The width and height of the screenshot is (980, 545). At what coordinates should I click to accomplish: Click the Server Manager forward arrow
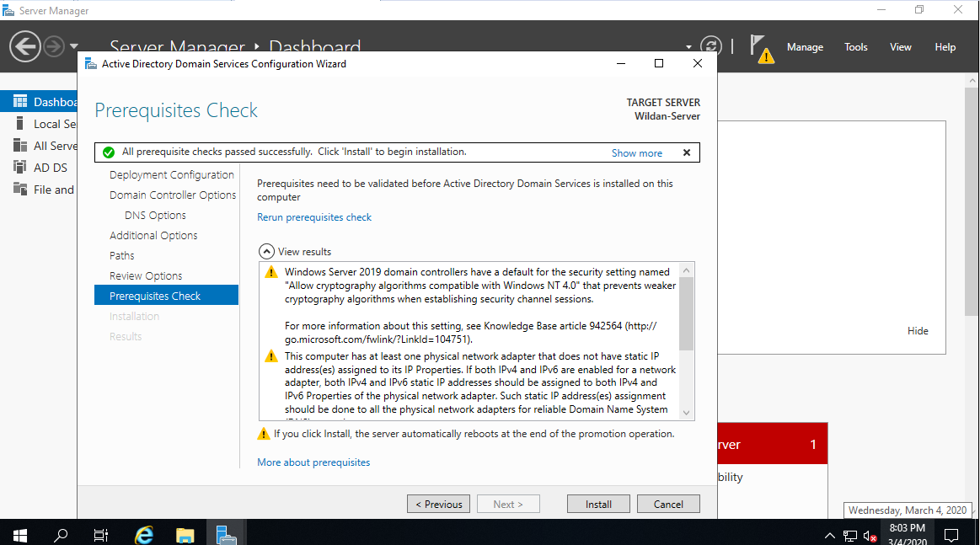click(x=55, y=46)
